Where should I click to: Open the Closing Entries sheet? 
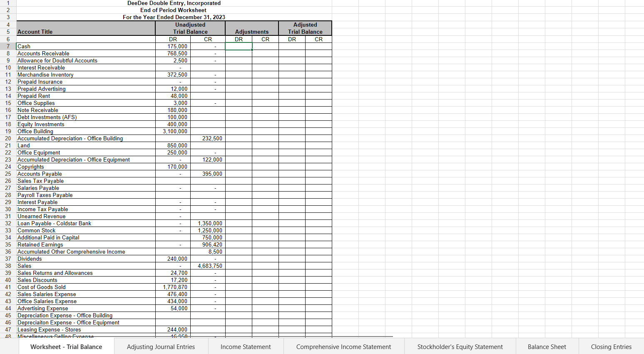[x=611, y=347]
